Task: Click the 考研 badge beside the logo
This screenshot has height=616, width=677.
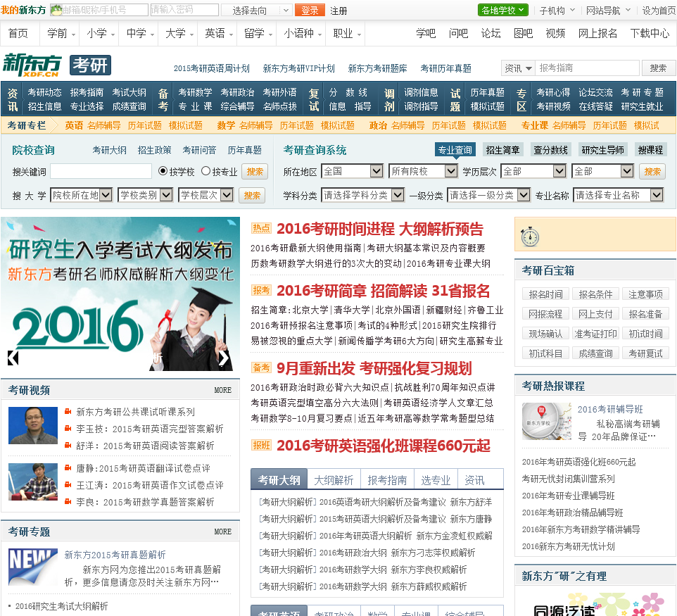Action: click(x=90, y=65)
